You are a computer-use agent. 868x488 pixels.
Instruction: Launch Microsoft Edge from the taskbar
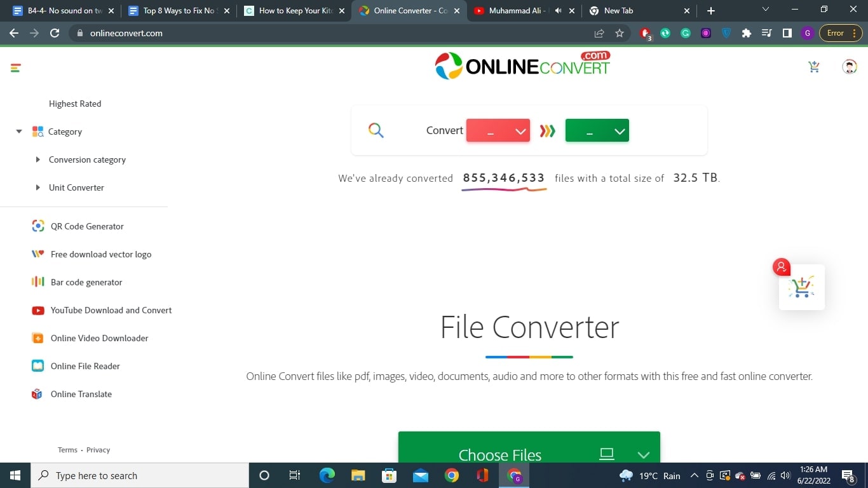[327, 475]
